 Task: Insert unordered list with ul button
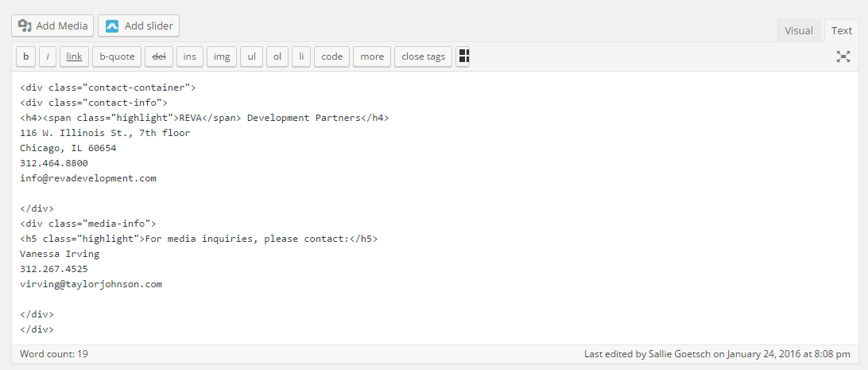[x=251, y=56]
